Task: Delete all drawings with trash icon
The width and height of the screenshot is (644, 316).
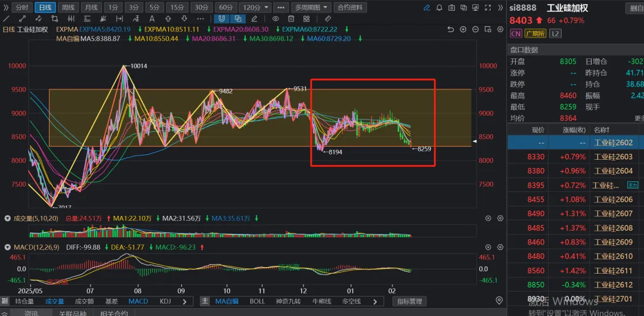Action: click(x=291, y=18)
